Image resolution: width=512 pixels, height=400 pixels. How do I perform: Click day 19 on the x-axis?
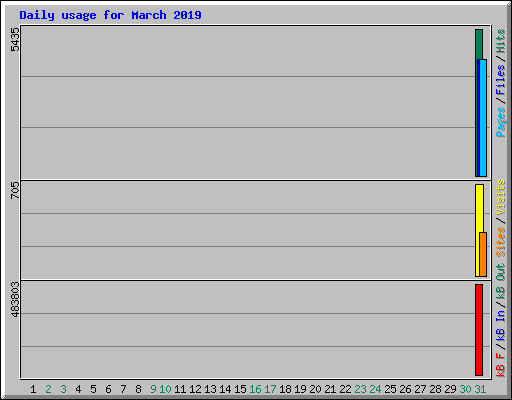click(300, 389)
